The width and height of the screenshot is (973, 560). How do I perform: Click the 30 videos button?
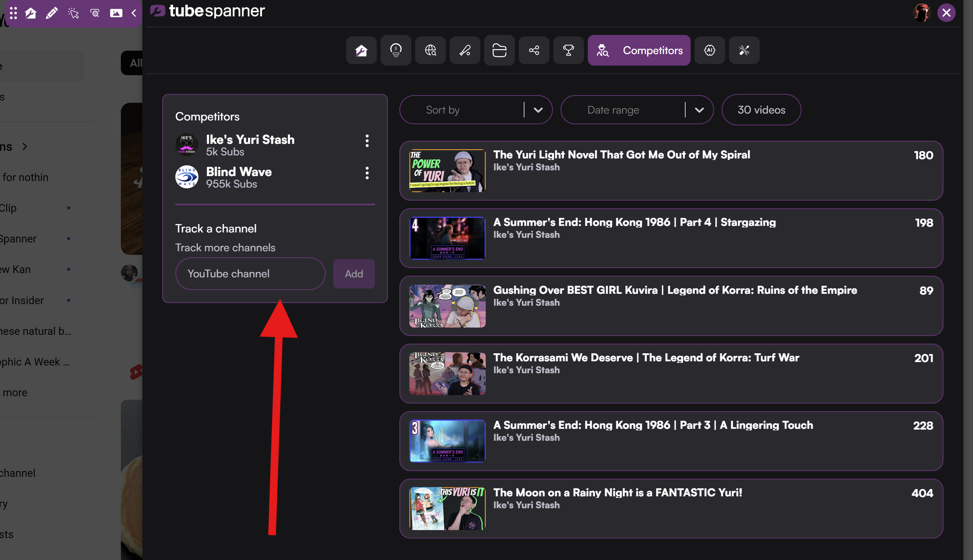coord(761,110)
